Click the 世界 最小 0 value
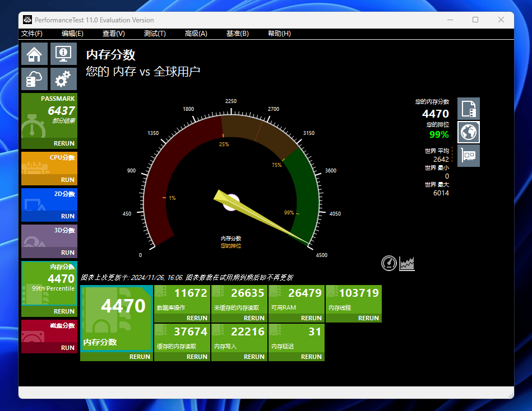Image resolution: width=532 pixels, height=411 pixels. (447, 176)
